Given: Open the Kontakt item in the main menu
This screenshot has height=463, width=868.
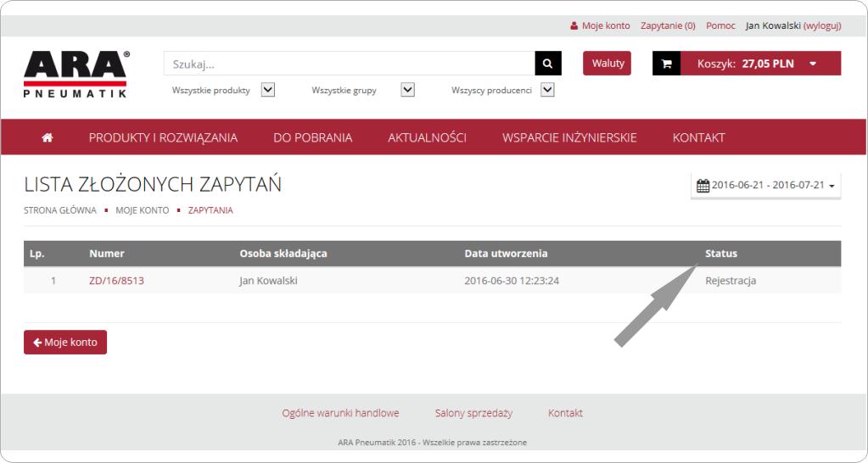Looking at the screenshot, I should (698, 137).
